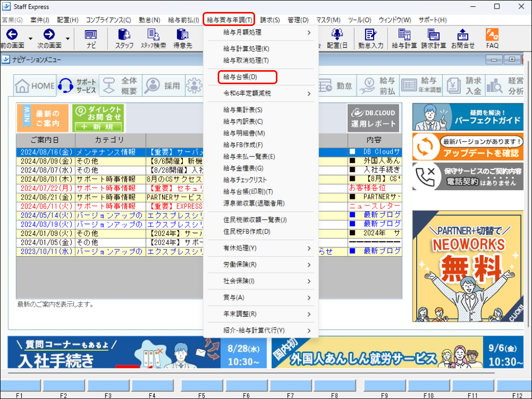Expand the 紹介-給与計算代行(Y) submenu
The image size is (532, 399).
pyautogui.click(x=261, y=330)
